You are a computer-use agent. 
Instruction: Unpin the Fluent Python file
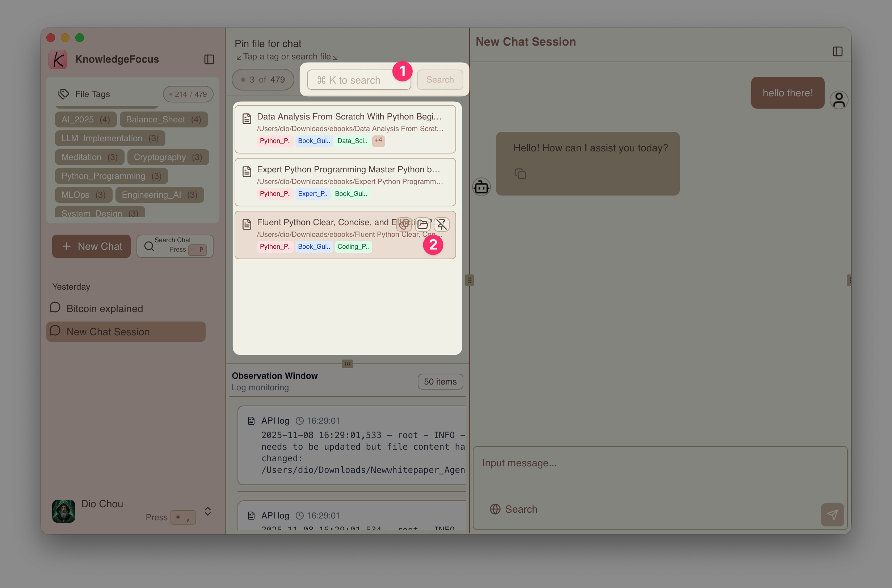(442, 224)
